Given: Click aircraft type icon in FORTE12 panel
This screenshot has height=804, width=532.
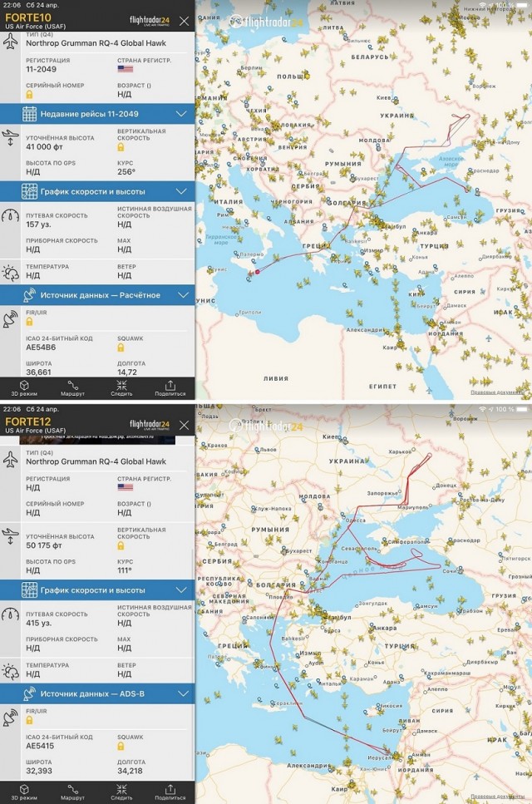Looking at the screenshot, I should (10, 460).
